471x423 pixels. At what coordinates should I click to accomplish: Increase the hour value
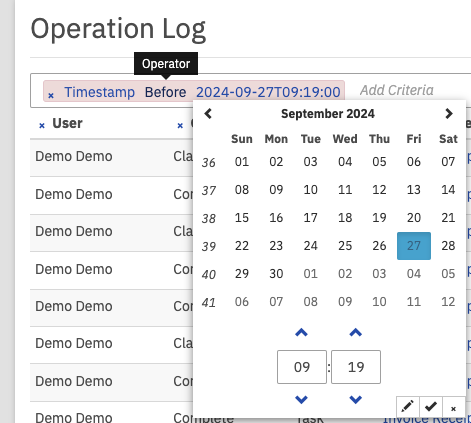301,332
